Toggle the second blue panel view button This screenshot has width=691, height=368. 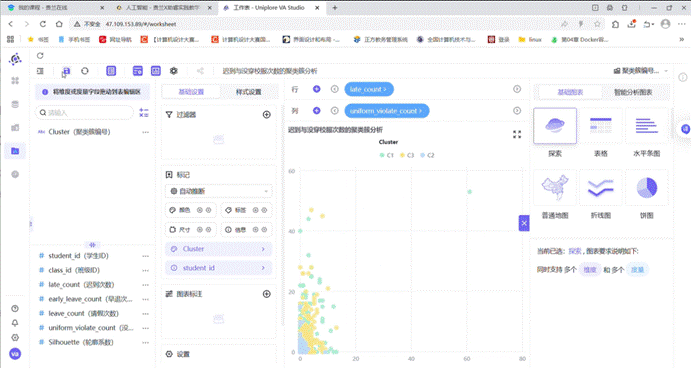(x=137, y=71)
